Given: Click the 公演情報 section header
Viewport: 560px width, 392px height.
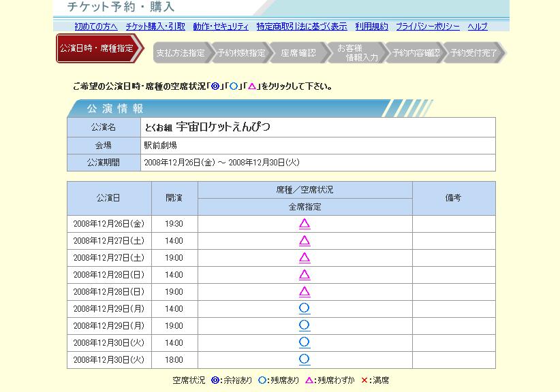Looking at the screenshot, I should point(115,108).
